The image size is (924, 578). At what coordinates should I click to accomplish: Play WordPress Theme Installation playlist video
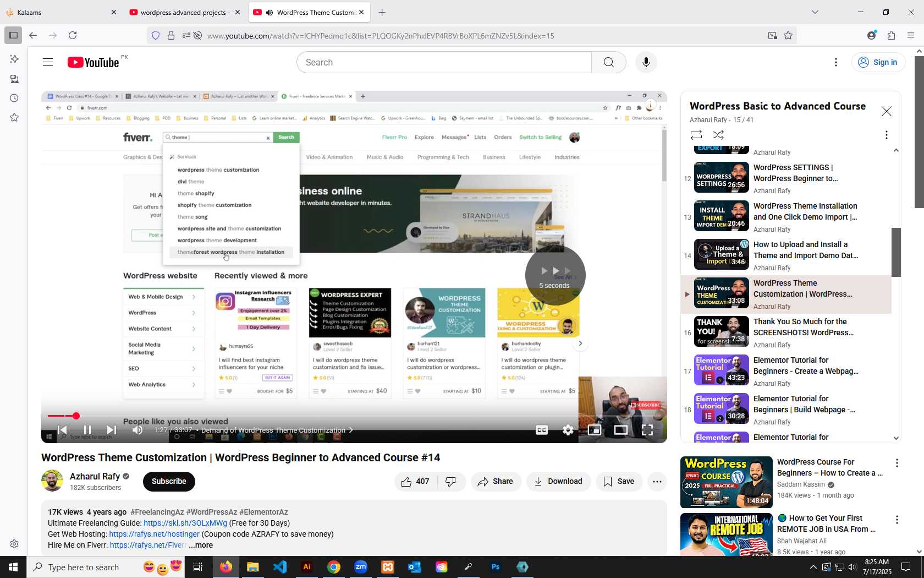[x=787, y=217]
